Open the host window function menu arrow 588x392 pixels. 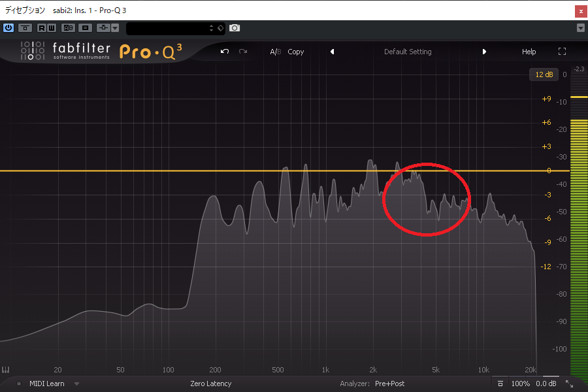tap(581, 27)
